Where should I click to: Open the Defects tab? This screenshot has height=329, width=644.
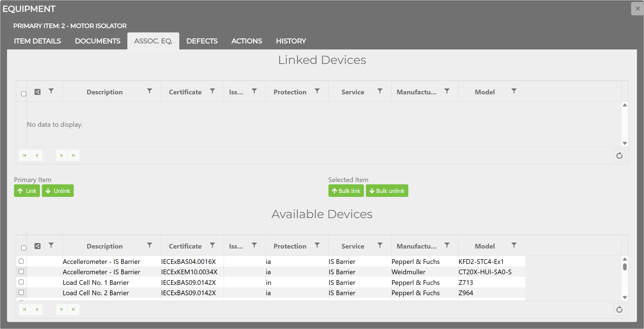[x=202, y=41]
